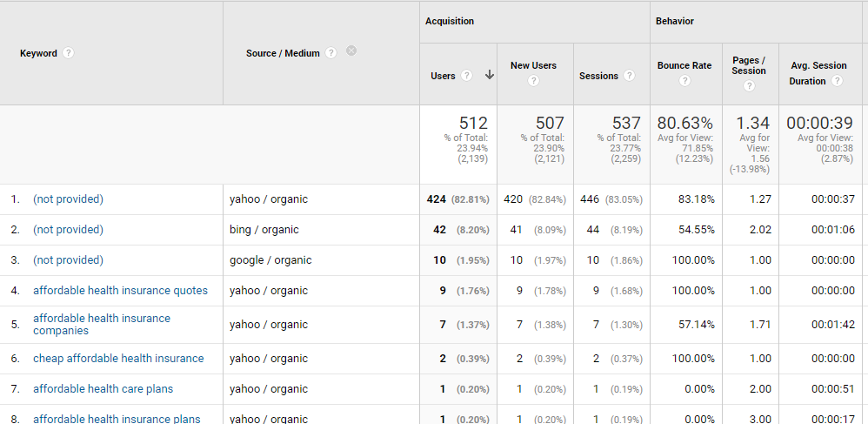Click the google / organic cell

point(270,260)
